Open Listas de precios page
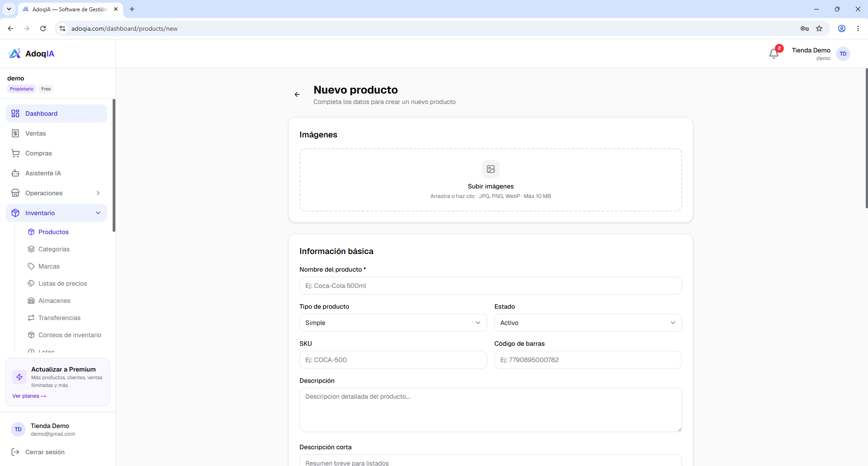This screenshot has height=466, width=868. coord(62,283)
